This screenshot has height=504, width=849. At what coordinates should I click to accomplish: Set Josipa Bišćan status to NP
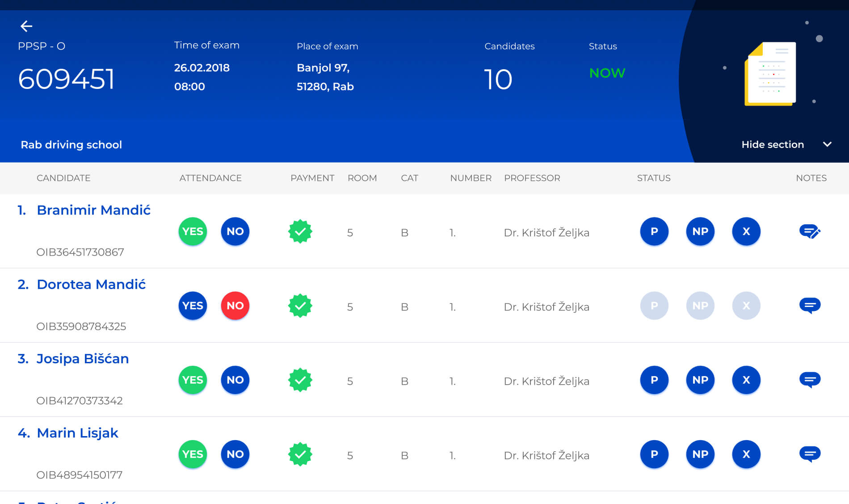pyautogui.click(x=700, y=380)
